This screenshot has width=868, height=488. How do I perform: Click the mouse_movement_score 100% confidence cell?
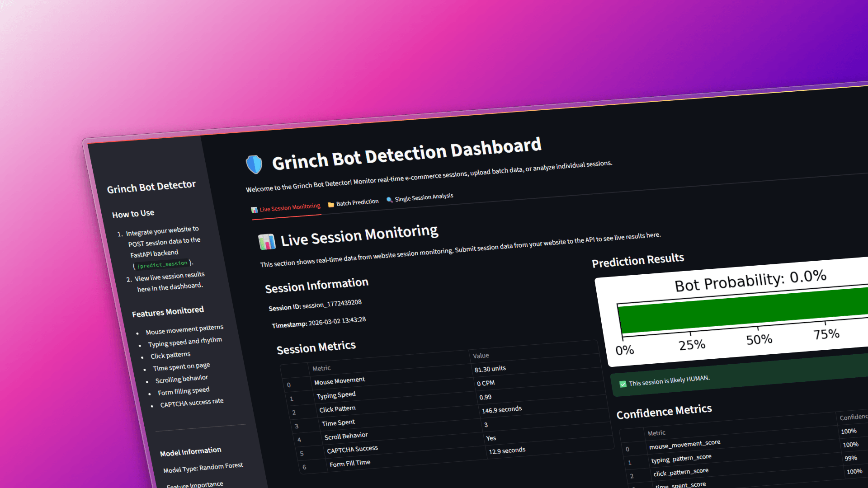tap(849, 445)
